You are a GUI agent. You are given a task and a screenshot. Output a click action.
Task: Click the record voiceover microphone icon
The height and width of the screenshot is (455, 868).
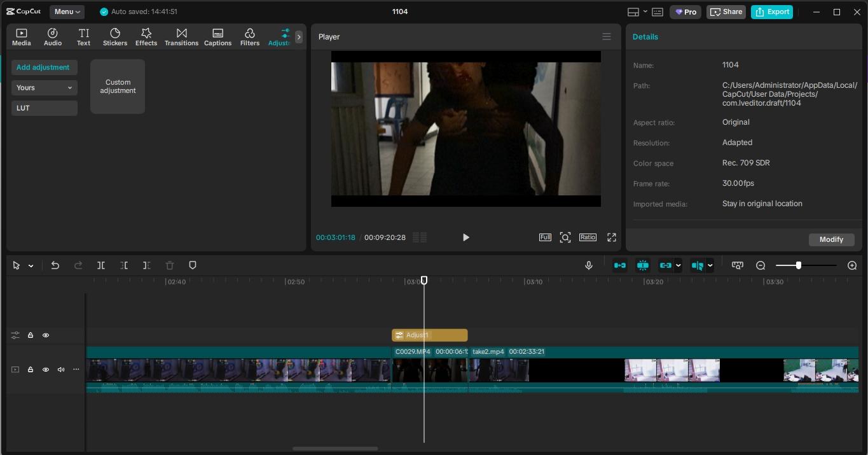(589, 265)
